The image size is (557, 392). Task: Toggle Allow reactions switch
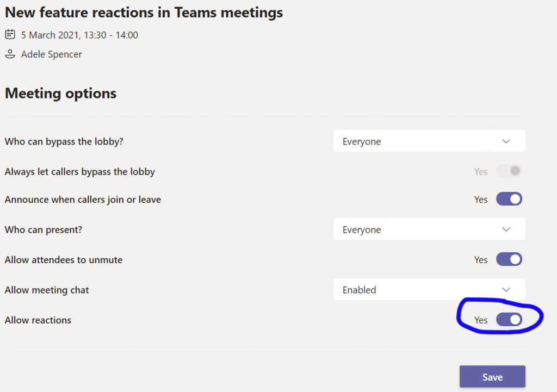point(509,320)
